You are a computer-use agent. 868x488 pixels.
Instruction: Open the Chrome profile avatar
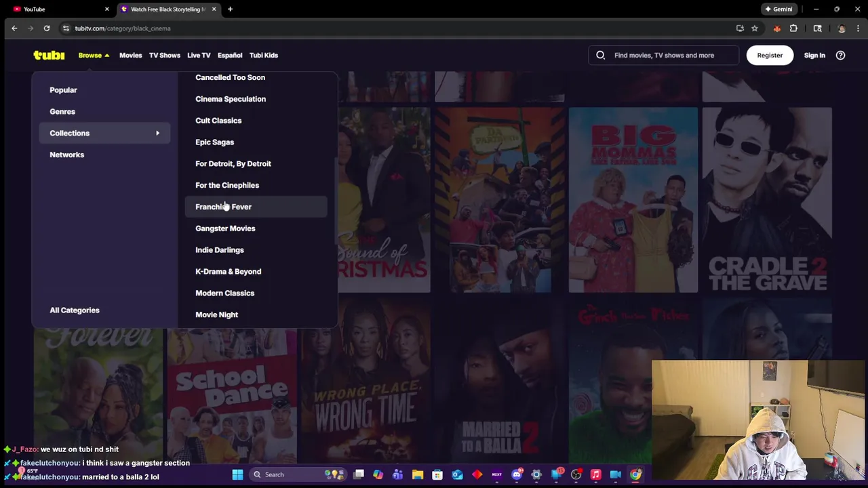(842, 28)
